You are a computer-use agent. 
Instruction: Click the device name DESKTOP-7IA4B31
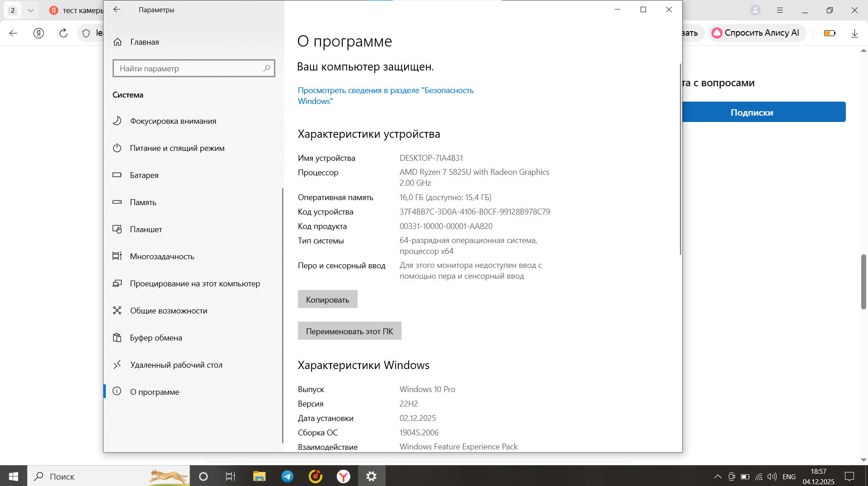pyautogui.click(x=431, y=158)
